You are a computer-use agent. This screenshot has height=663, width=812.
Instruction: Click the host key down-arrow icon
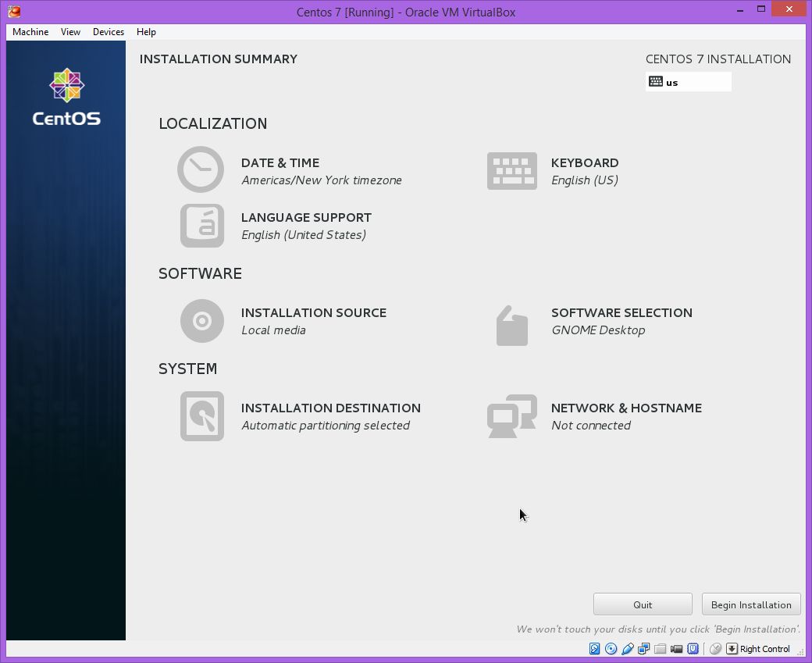(x=732, y=648)
